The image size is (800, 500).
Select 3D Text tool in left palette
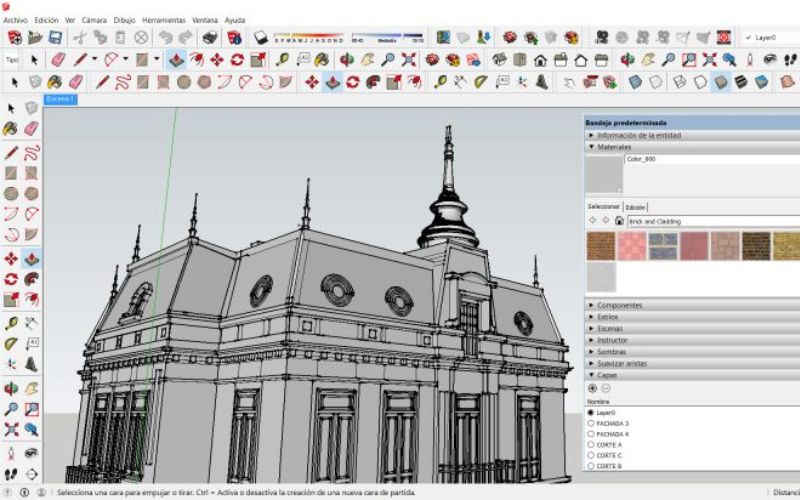pos(32,364)
